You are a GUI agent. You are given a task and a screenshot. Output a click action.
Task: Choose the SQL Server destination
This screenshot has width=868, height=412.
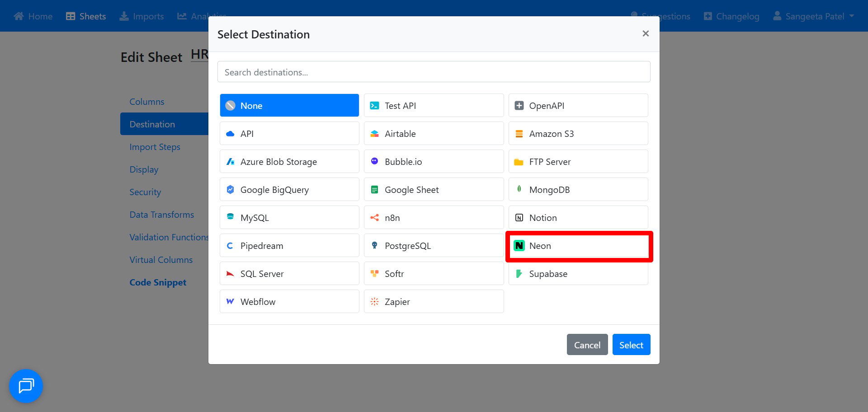[x=289, y=274]
